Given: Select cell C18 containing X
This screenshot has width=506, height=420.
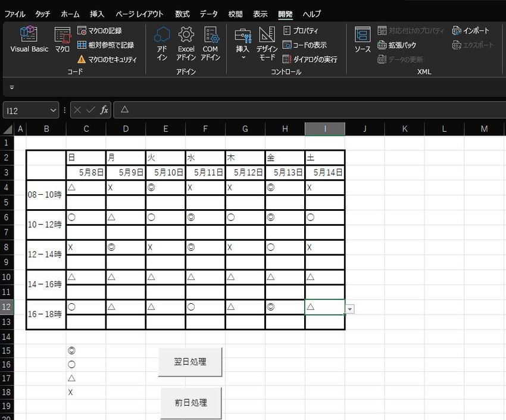Looking at the screenshot, I should pos(86,392).
